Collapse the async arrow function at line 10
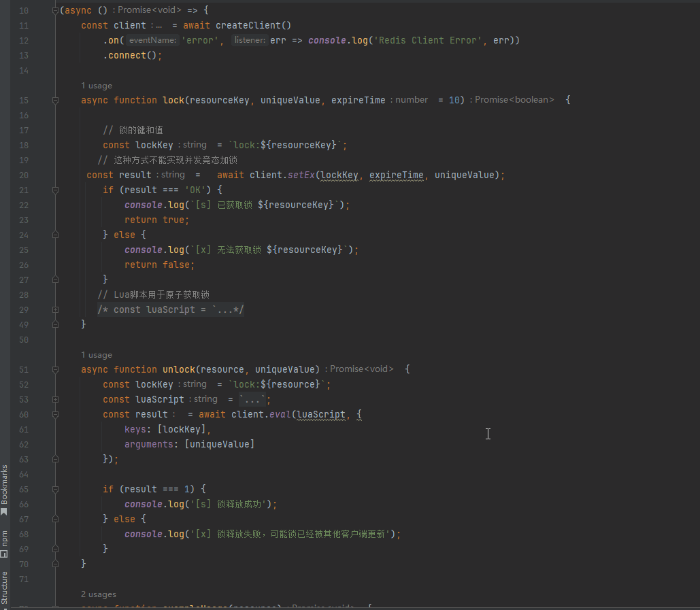Screen dimensions: 700x610 (x=55, y=10)
